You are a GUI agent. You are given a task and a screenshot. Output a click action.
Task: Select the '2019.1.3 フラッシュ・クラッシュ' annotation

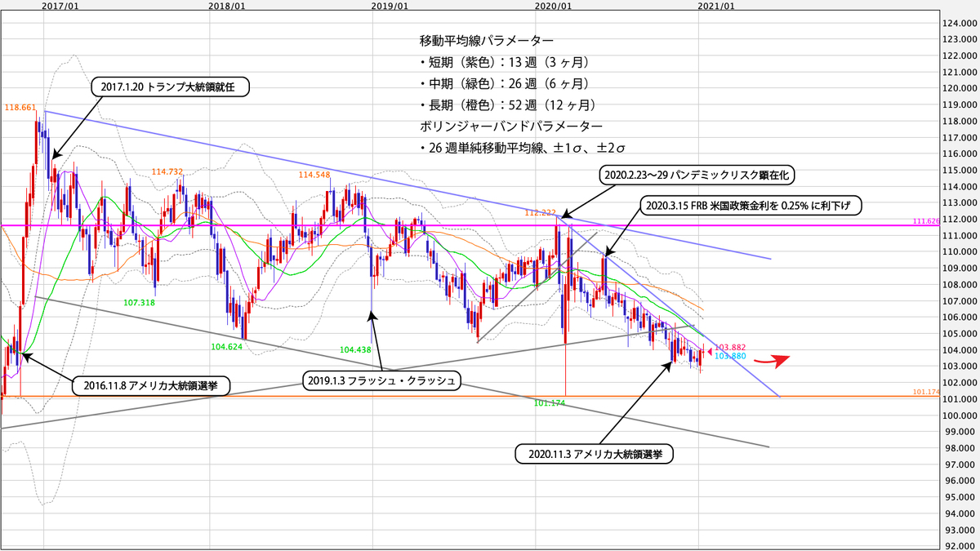(381, 380)
